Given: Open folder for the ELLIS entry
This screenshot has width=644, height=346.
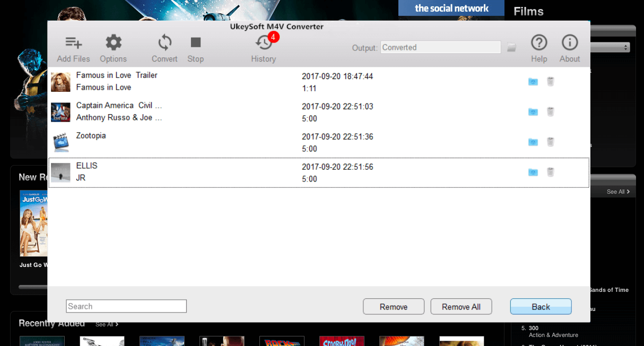Looking at the screenshot, I should click(533, 172).
